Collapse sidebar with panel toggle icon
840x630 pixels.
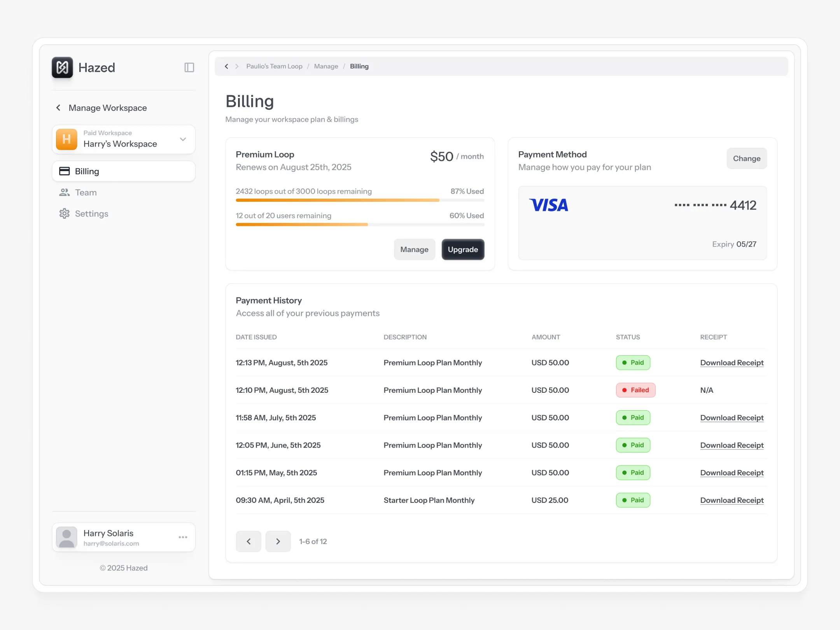(189, 68)
